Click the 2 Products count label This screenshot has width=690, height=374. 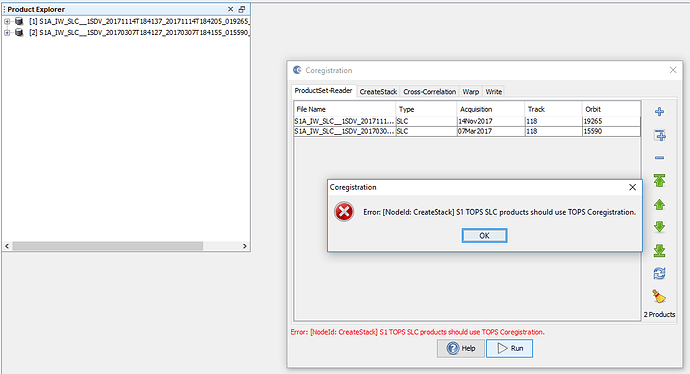tap(659, 315)
